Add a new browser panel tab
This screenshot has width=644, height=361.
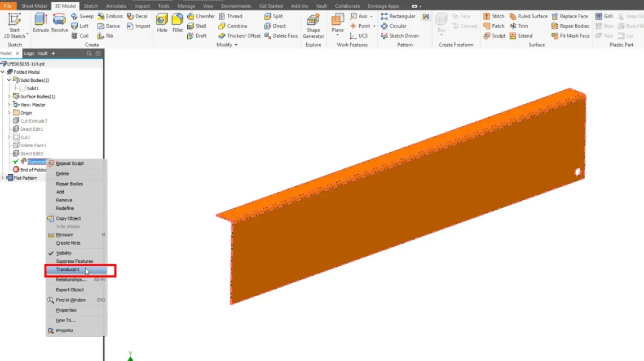53,54
